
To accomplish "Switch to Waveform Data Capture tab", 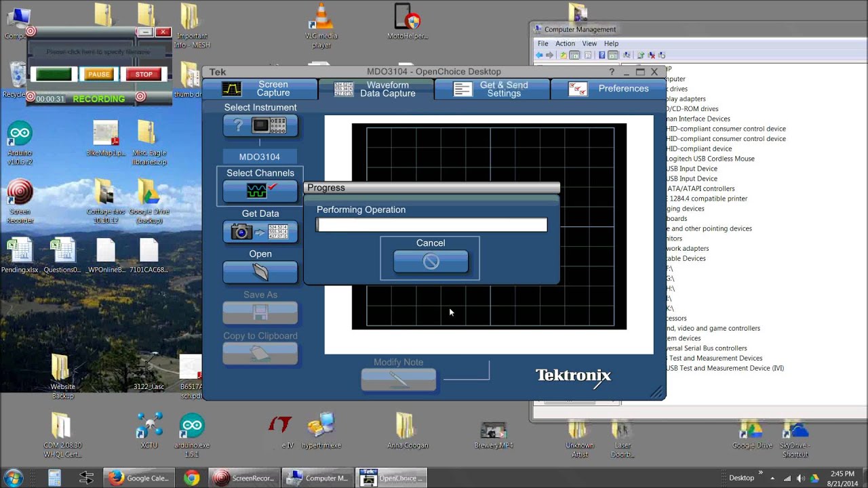I will click(x=376, y=89).
